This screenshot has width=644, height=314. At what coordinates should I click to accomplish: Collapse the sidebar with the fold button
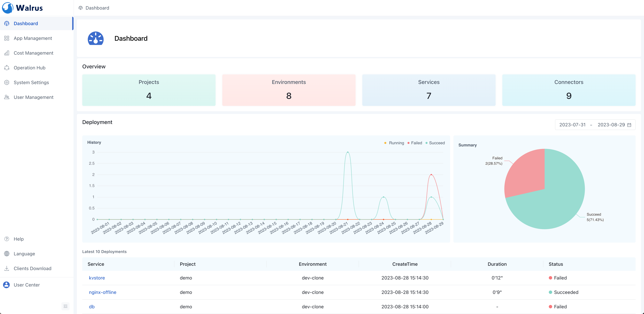coord(65,306)
